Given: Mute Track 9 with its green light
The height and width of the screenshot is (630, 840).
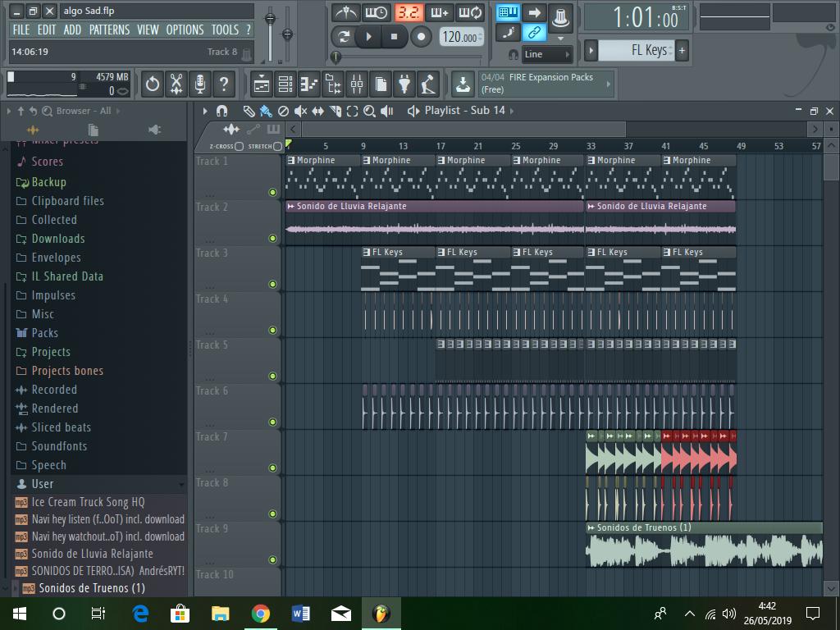Looking at the screenshot, I should click(272, 559).
